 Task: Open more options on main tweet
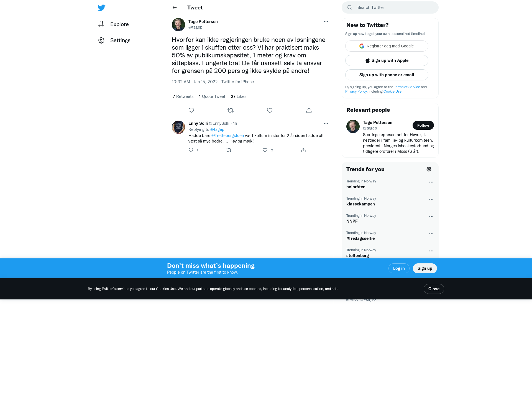(x=326, y=22)
